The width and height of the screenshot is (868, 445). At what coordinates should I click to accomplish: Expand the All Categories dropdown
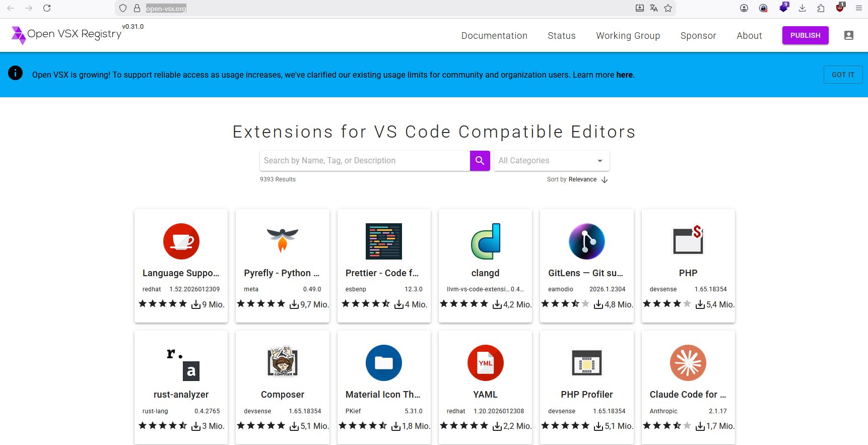coord(551,161)
